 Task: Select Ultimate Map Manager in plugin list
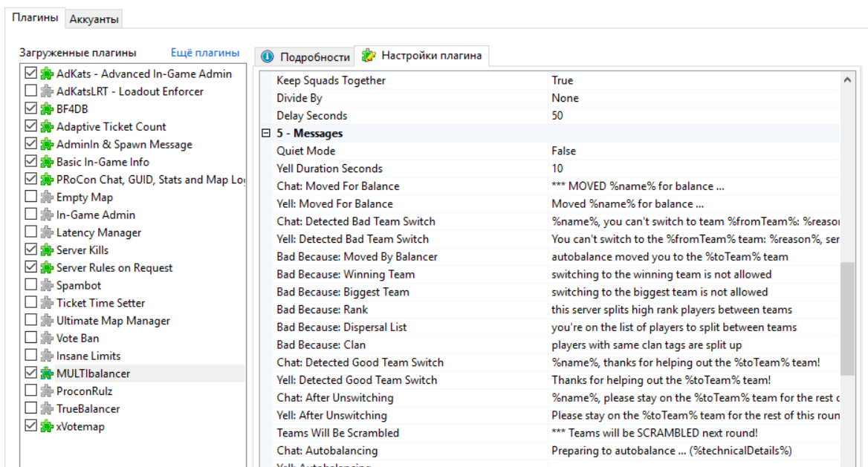(113, 321)
